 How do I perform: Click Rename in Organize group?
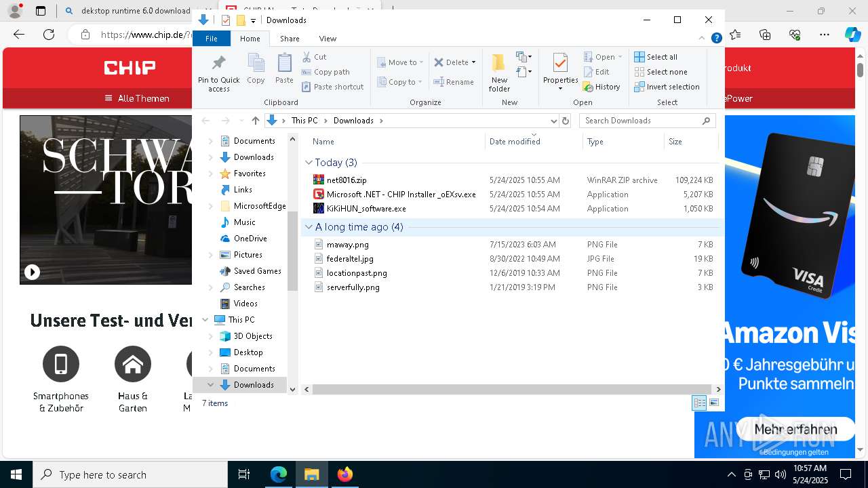[x=454, y=82]
